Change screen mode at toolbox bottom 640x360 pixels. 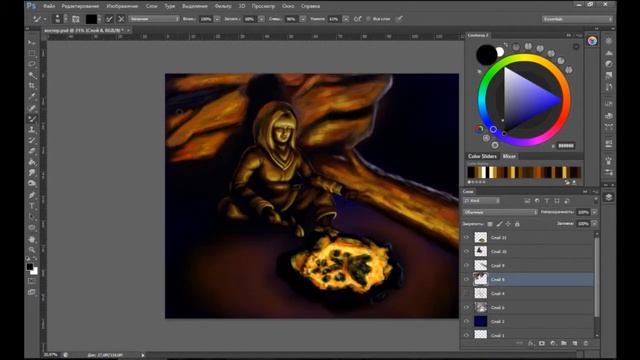[32, 292]
